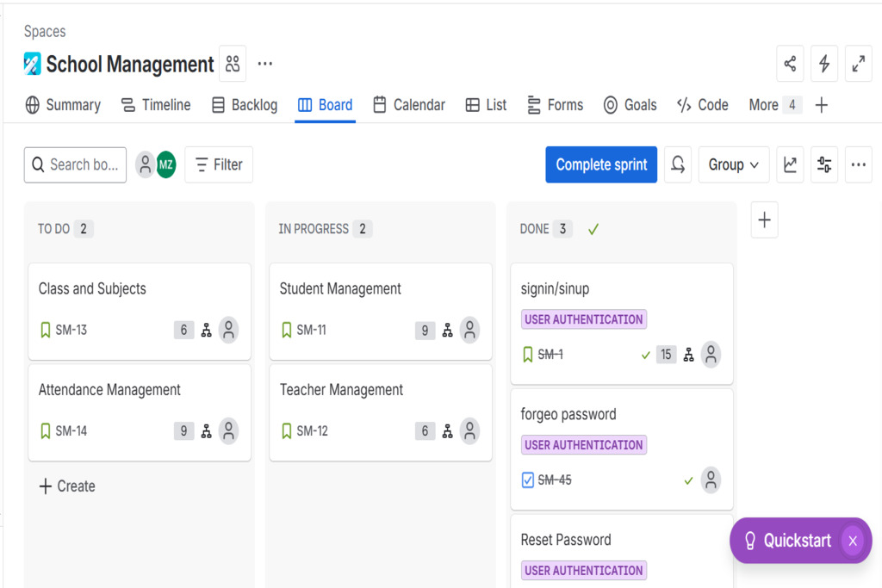Image resolution: width=882 pixels, height=588 pixels.
Task: Click Create under the To Do column
Action: pyautogui.click(x=67, y=486)
